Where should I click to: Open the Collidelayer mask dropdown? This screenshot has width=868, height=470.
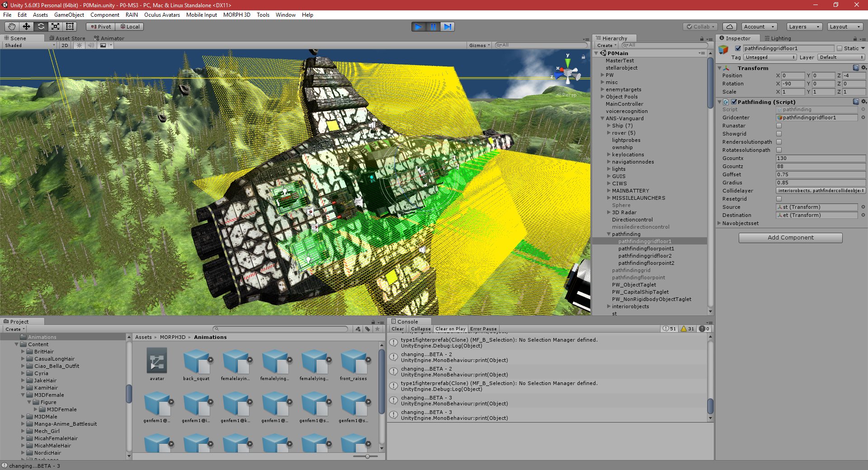(x=821, y=191)
